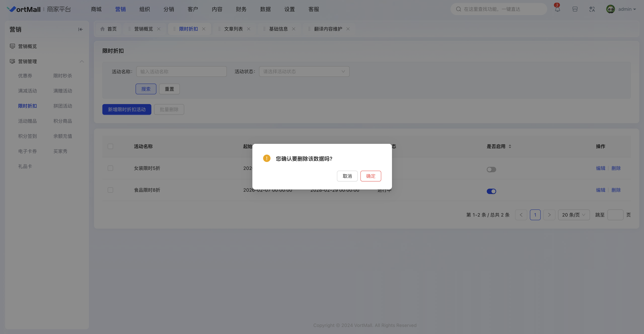Collapse the 营销管理 menu section
Viewport: 644px width, 334px height.
point(82,61)
